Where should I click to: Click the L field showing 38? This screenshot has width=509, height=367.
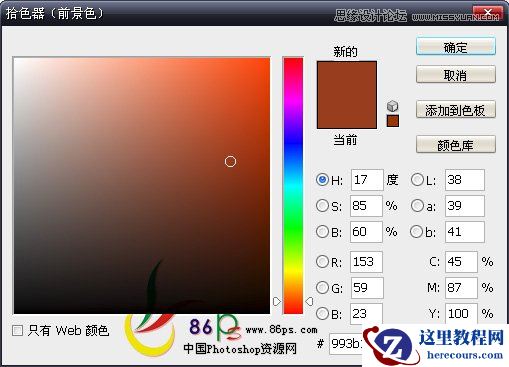click(465, 180)
